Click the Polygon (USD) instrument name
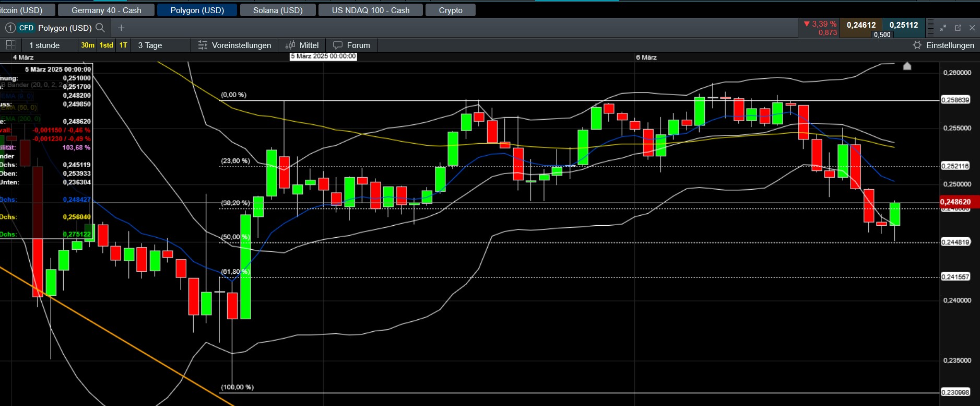 [x=65, y=28]
